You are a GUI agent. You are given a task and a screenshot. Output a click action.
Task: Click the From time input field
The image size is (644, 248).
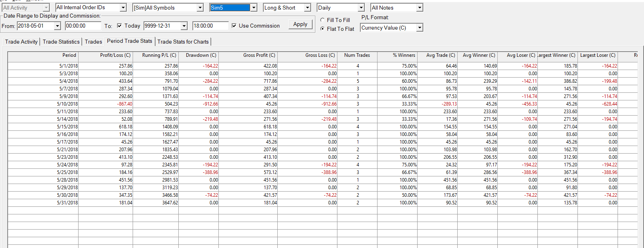(x=83, y=26)
